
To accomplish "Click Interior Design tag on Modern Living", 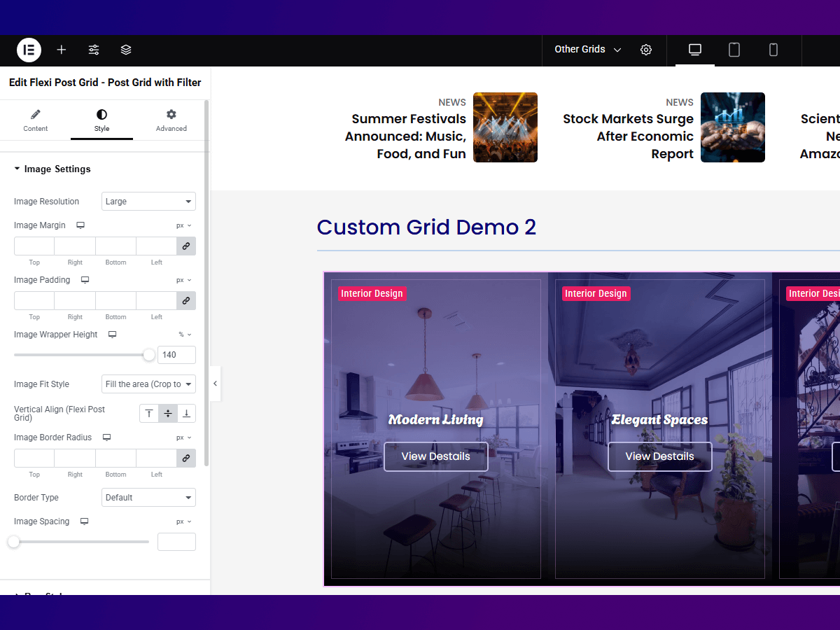I will [372, 293].
